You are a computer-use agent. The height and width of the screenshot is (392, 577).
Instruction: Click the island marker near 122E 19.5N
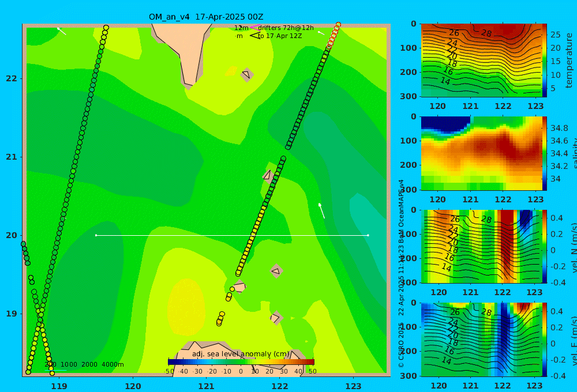point(276,272)
